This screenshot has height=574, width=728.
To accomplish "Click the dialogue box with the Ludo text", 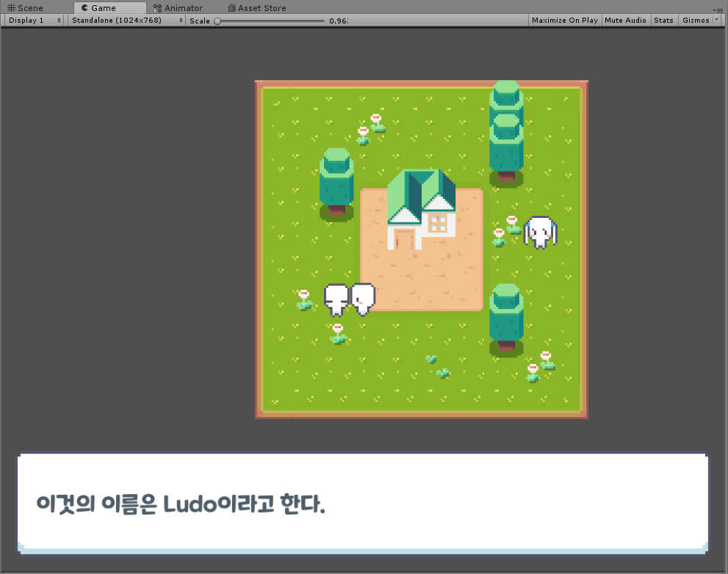I will (363, 504).
